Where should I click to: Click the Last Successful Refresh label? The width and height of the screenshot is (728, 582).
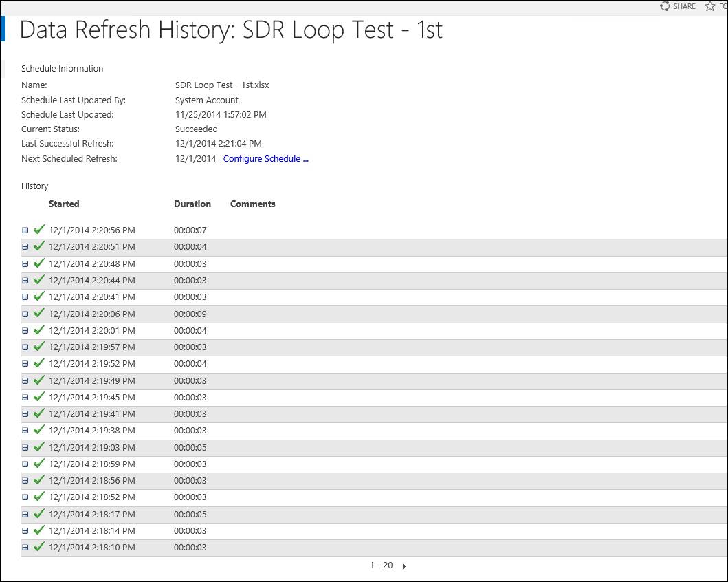[67, 144]
